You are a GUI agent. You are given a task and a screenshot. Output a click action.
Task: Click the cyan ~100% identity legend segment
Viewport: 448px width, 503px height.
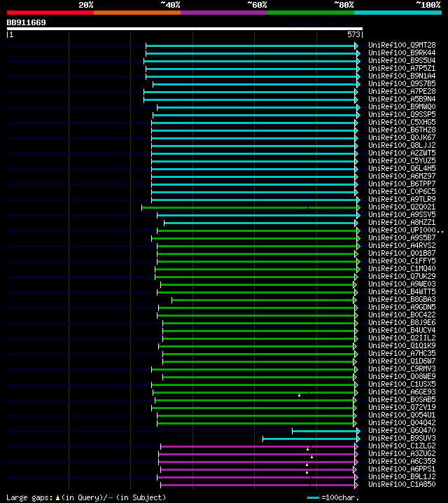point(398,13)
